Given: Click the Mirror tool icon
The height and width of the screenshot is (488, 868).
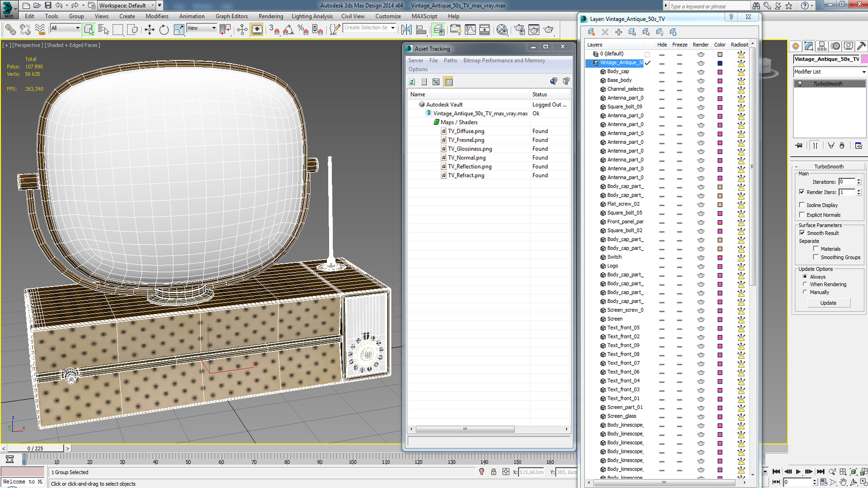Looking at the screenshot, I should coord(406,30).
